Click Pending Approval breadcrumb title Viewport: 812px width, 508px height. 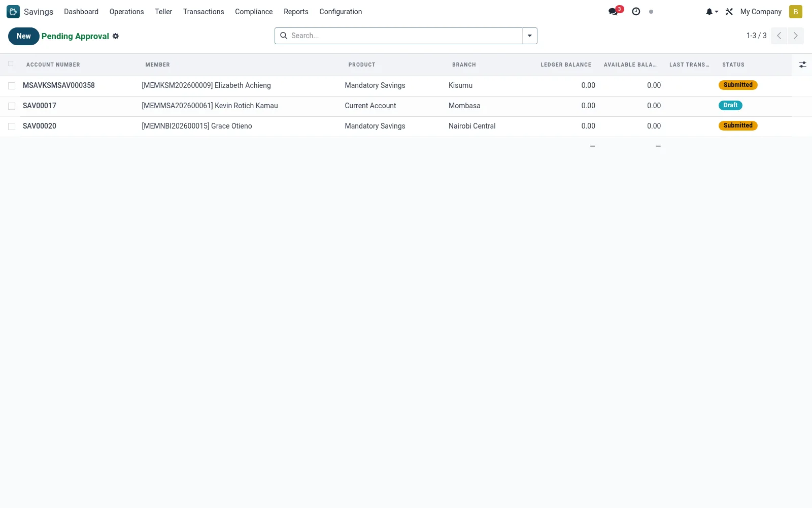coord(75,36)
